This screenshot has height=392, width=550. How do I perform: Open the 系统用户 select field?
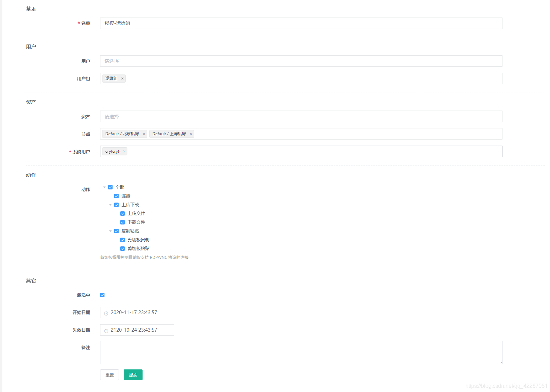click(301, 151)
